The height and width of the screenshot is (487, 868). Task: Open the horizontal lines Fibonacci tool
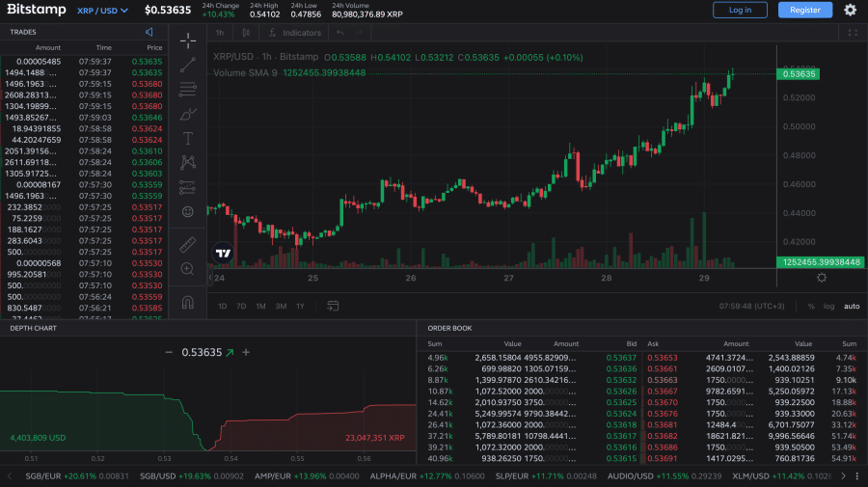coord(188,89)
